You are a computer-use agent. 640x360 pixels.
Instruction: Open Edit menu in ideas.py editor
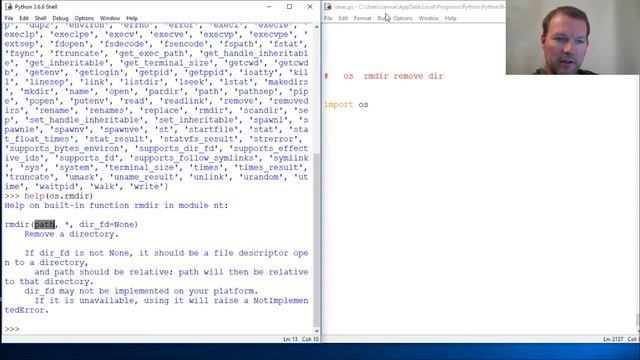click(x=343, y=18)
